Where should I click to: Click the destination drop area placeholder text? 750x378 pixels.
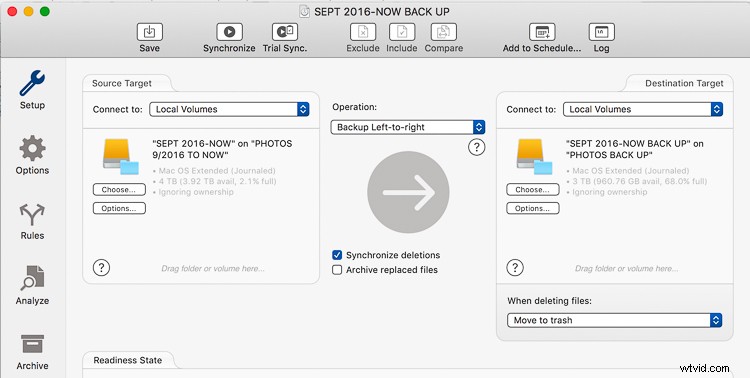point(627,268)
